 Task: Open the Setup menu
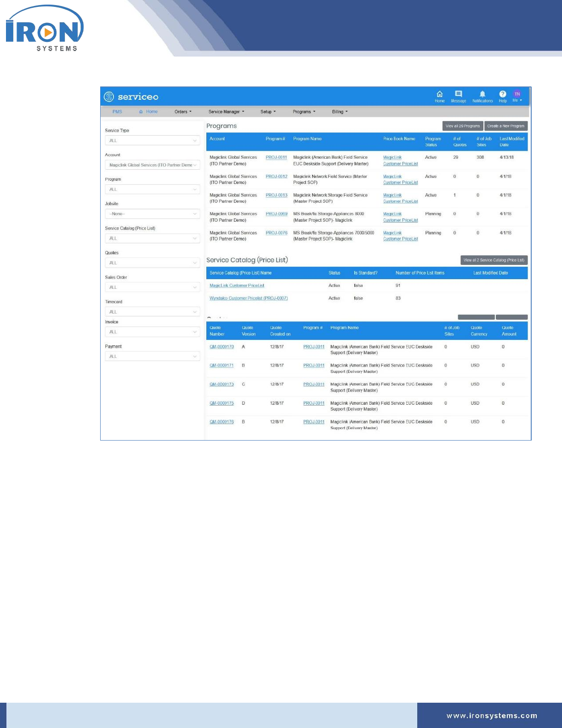tap(268, 112)
